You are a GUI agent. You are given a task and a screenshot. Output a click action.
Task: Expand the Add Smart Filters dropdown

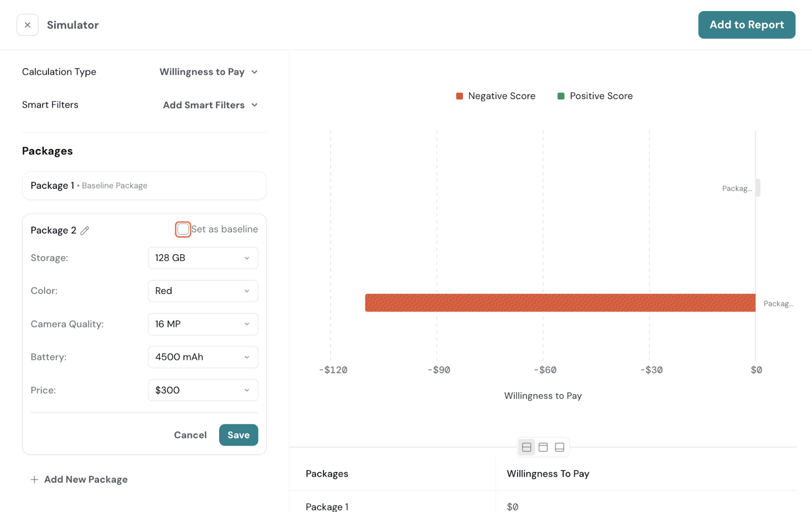click(210, 105)
